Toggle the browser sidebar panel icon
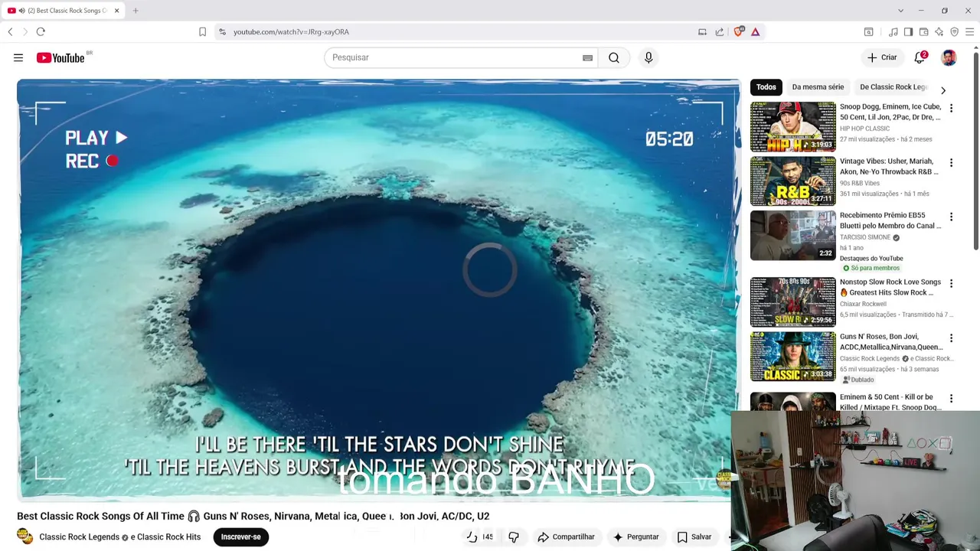This screenshot has width=980, height=551. tap(908, 32)
